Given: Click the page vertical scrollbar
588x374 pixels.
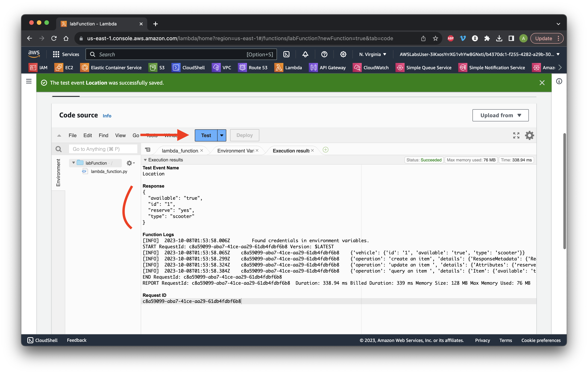Looking at the screenshot, I should (x=564, y=191).
